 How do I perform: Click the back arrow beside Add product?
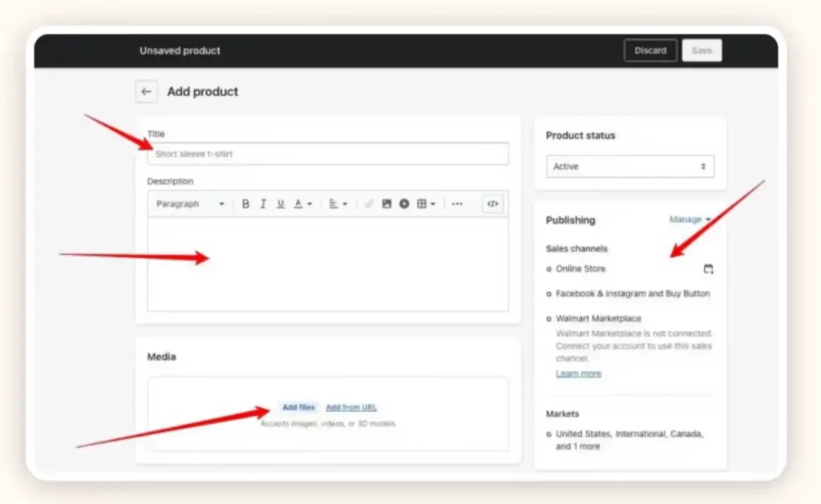[x=146, y=92]
